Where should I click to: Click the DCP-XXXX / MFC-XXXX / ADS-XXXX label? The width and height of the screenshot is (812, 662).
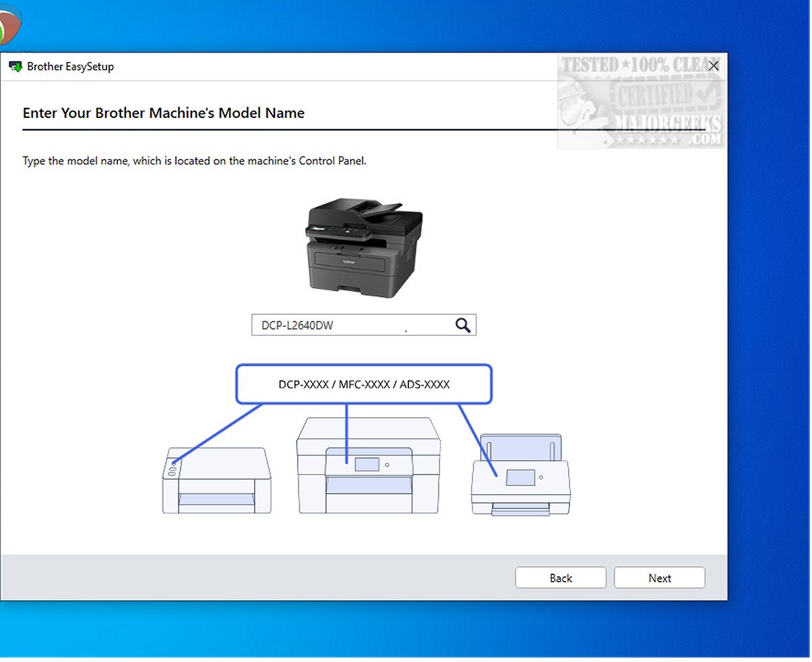click(364, 384)
